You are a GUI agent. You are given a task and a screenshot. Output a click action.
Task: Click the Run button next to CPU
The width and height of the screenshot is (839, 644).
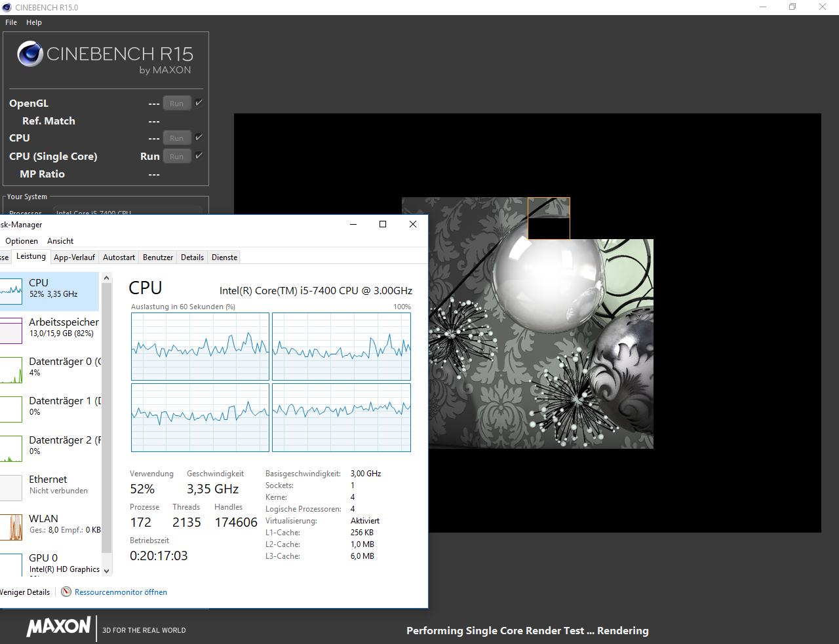pos(177,138)
